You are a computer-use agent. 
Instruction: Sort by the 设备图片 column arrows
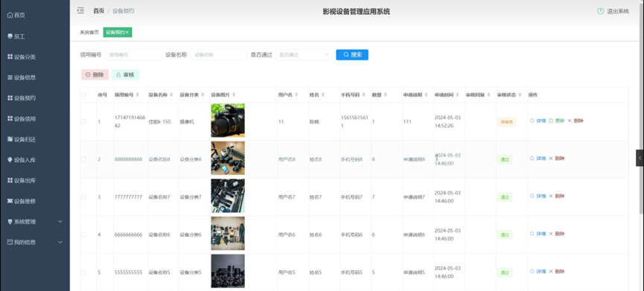[233, 95]
